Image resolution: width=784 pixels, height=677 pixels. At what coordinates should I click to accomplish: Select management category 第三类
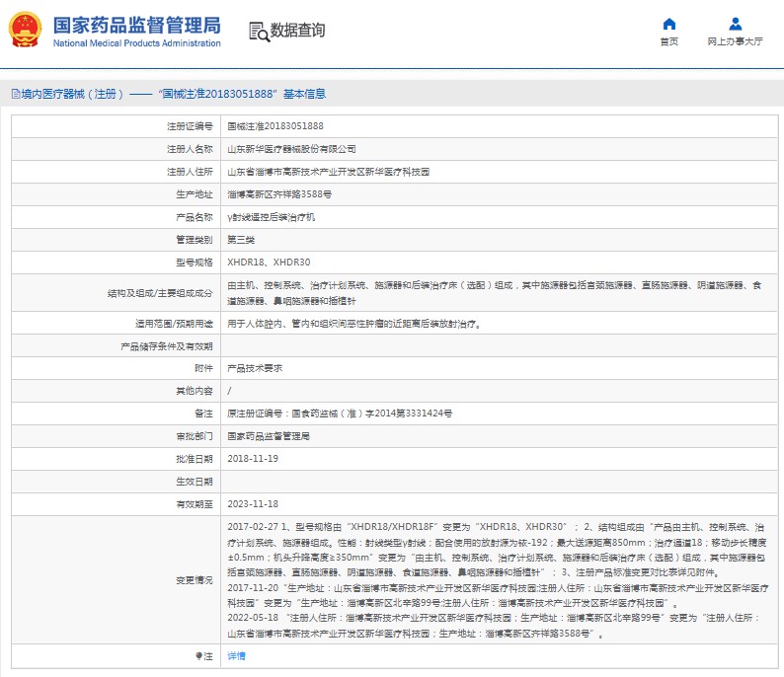241,240
